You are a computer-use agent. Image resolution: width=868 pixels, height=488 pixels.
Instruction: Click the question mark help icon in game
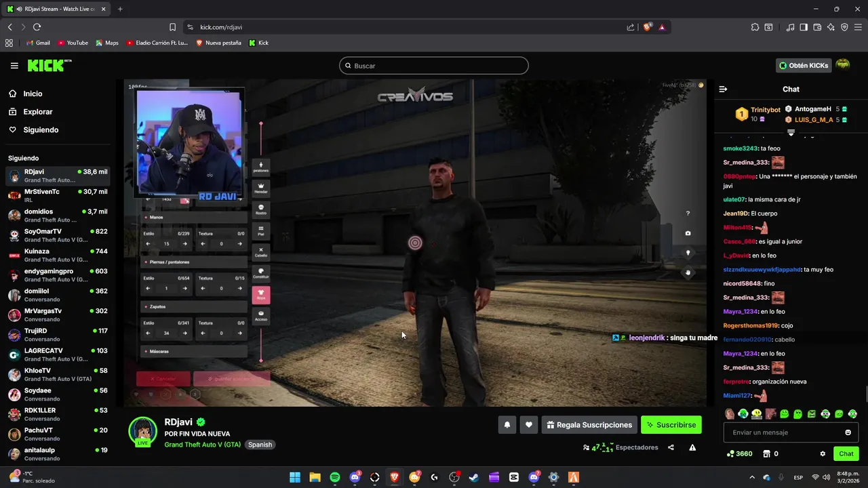[x=688, y=213]
